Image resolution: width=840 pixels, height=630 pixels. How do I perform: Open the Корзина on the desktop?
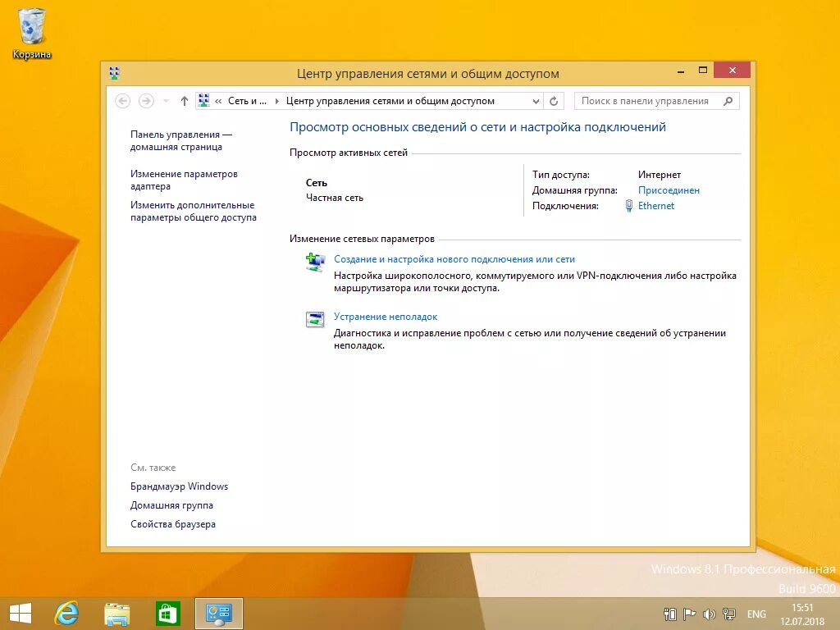coord(31,27)
